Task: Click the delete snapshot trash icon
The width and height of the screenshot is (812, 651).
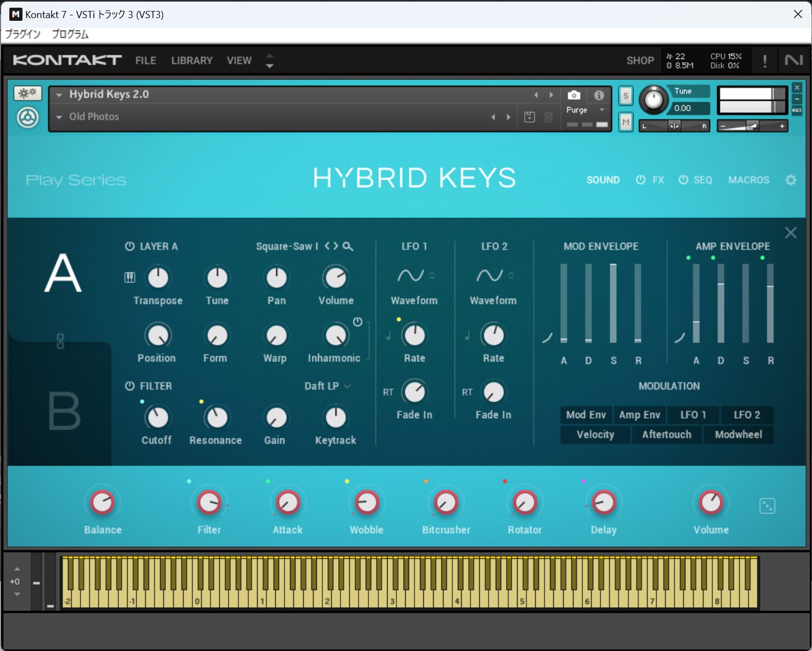Action: pos(548,117)
